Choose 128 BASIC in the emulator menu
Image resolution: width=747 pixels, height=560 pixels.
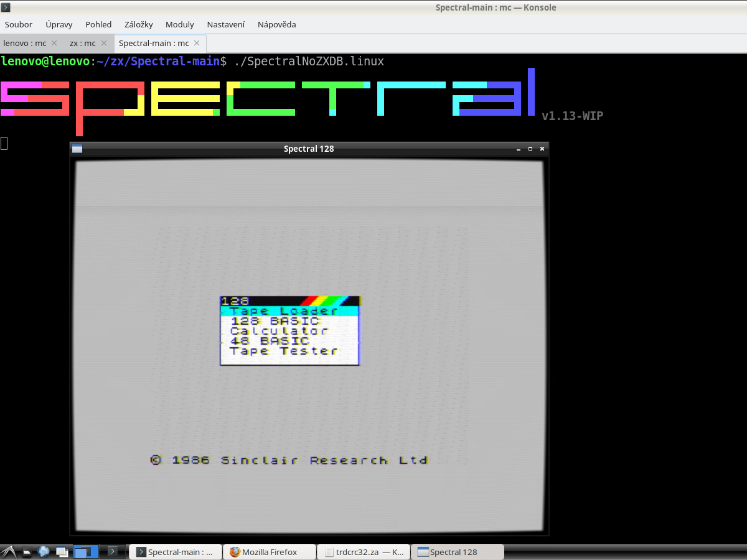click(x=275, y=321)
